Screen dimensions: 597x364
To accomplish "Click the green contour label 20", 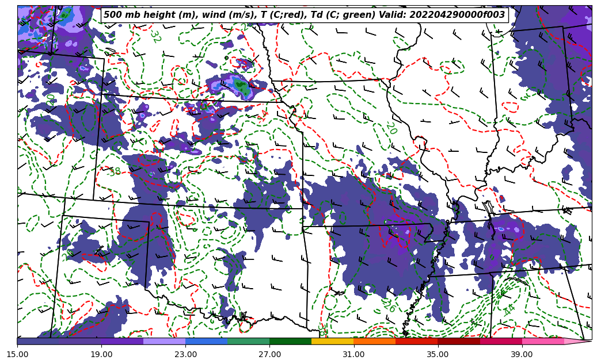I will [x=391, y=128].
